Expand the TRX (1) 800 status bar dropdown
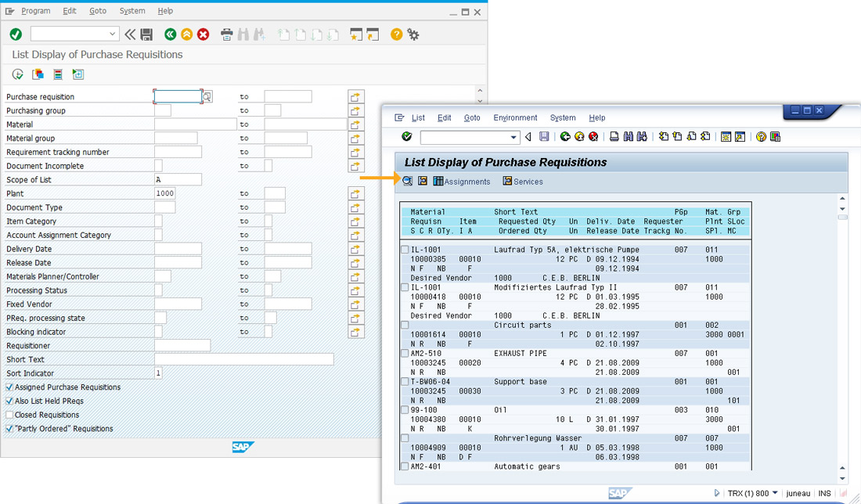The image size is (861, 504). pos(775,493)
